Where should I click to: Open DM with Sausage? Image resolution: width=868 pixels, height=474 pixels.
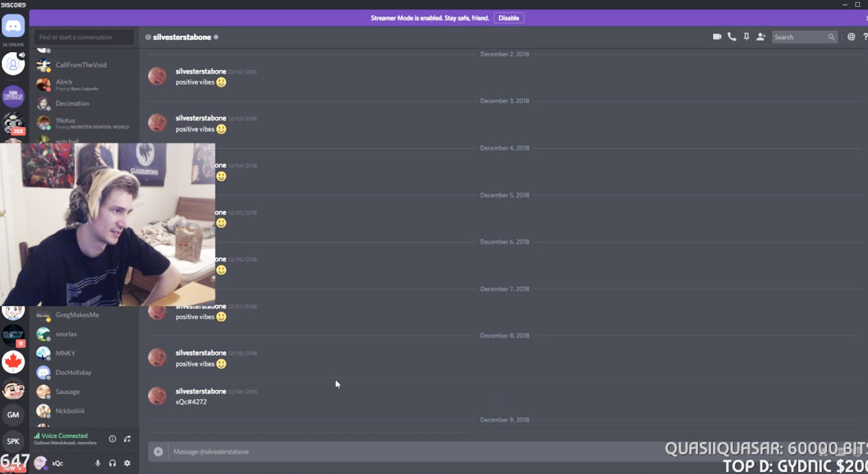pos(85,392)
